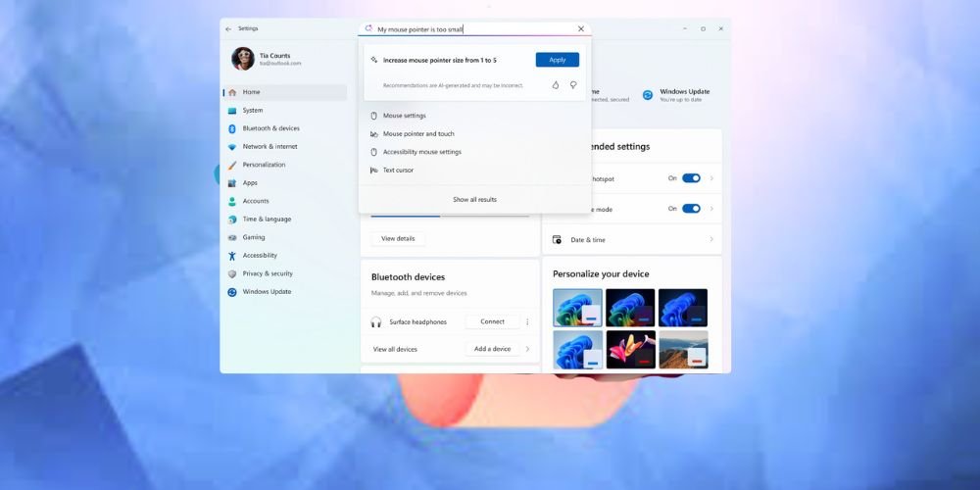Select the dark blue bloom theme top right
Image resolution: width=980 pixels, height=490 pixels.
(682, 308)
